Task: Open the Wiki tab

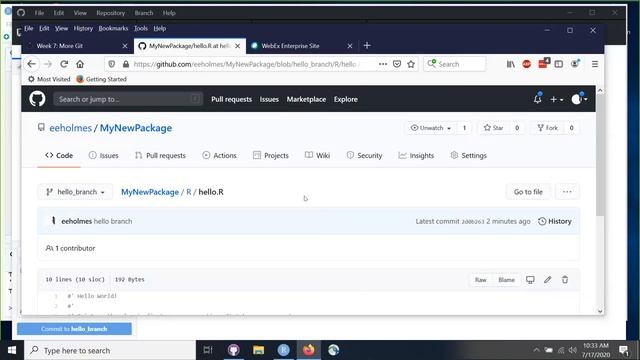Action: [318, 156]
